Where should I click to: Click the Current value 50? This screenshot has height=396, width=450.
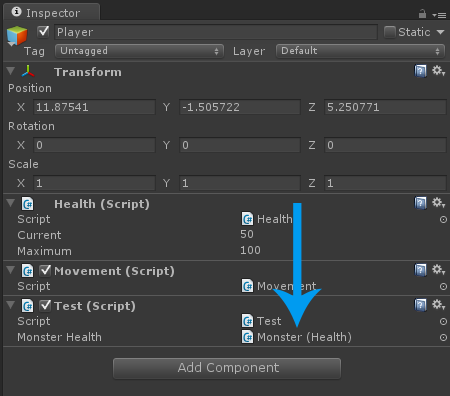(247, 234)
